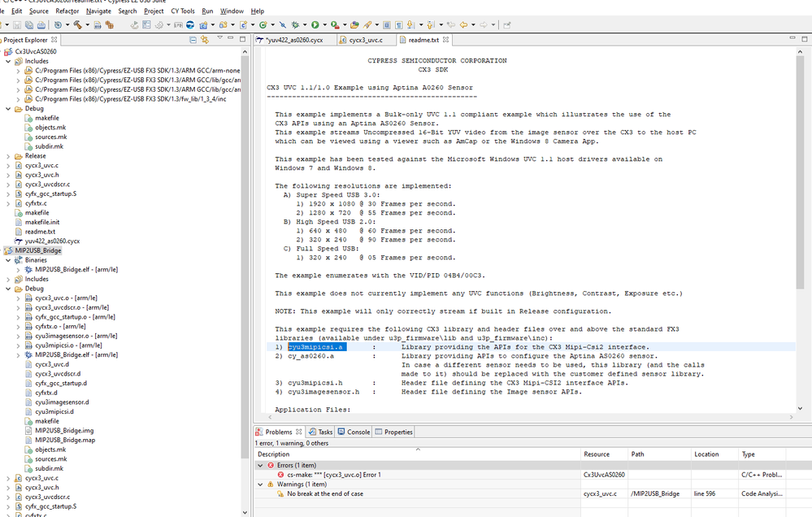Open the dropdown next to the Build hammer
The image size is (812, 517).
point(87,25)
